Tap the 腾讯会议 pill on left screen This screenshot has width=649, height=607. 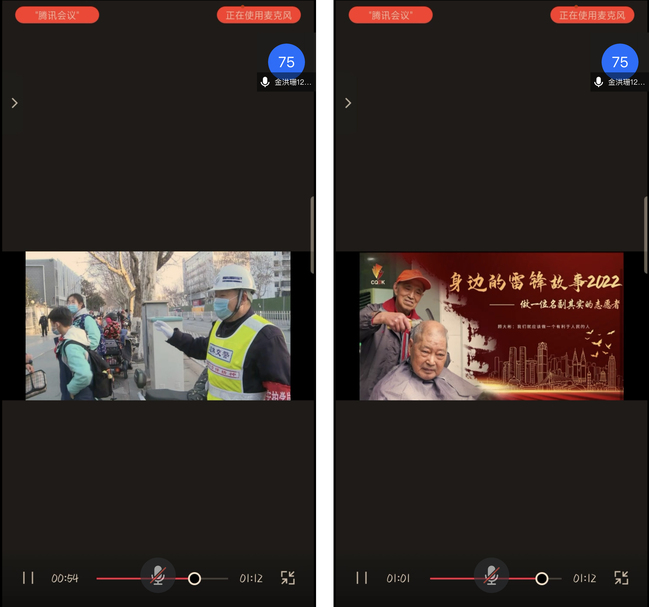(x=57, y=15)
